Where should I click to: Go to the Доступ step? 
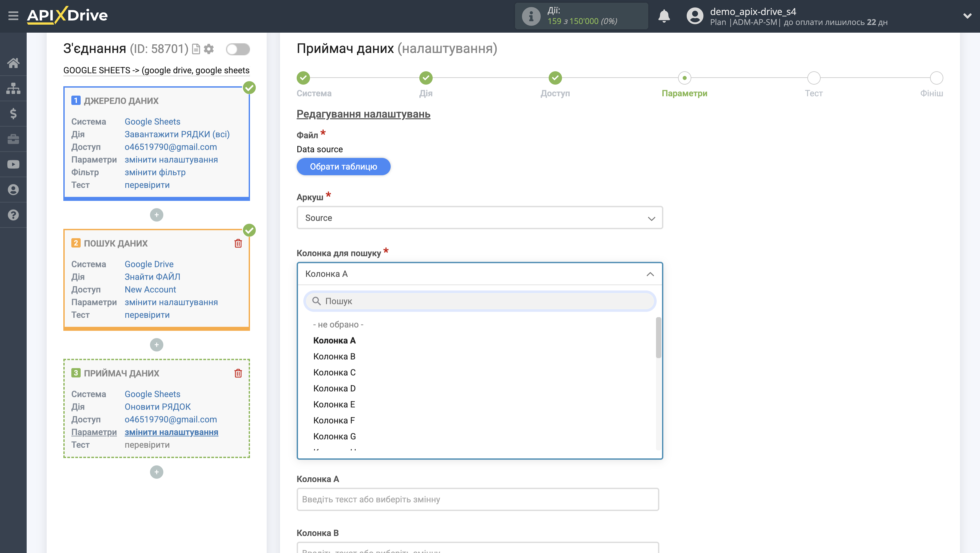click(x=555, y=78)
